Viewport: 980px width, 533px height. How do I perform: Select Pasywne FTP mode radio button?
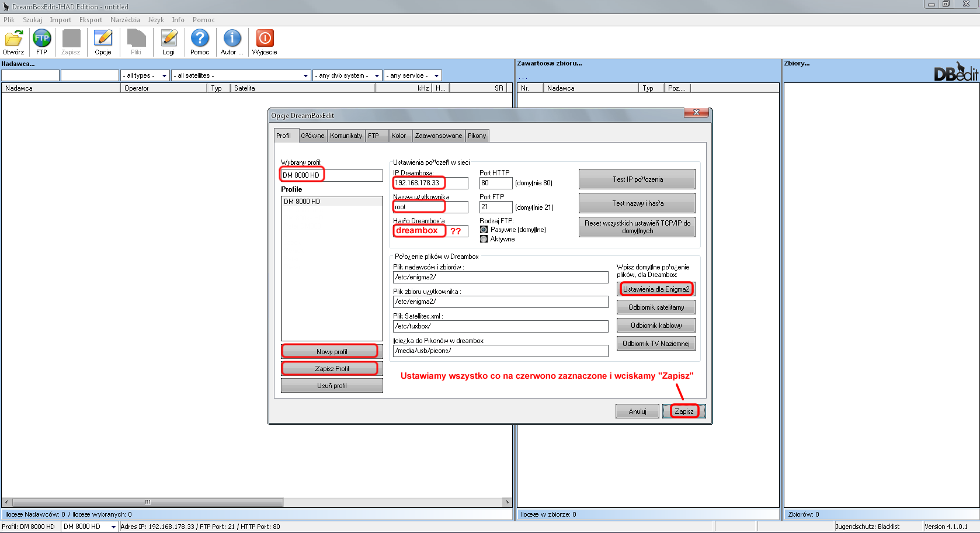[x=484, y=230]
